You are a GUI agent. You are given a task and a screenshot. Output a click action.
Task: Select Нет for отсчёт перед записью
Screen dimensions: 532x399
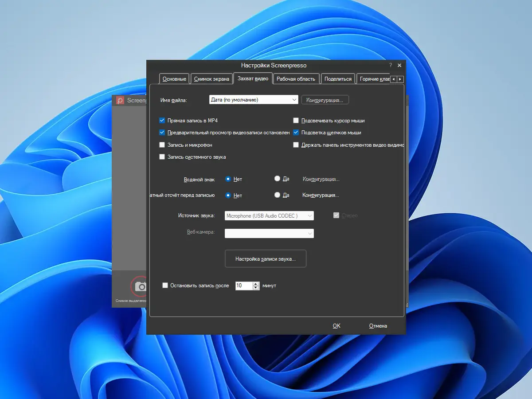click(228, 195)
